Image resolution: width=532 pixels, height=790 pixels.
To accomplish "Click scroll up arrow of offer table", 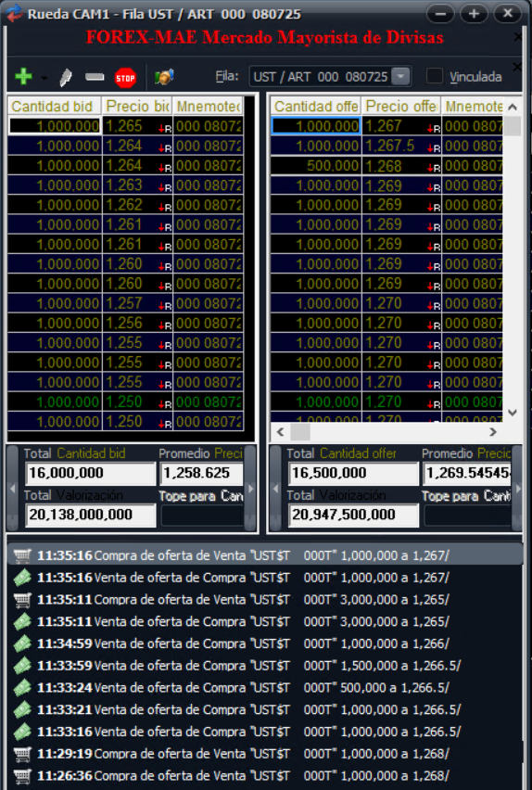I will 513,107.
